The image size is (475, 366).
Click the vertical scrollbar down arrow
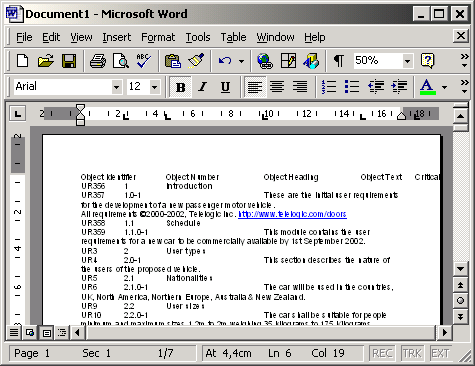pyautogui.click(x=460, y=269)
